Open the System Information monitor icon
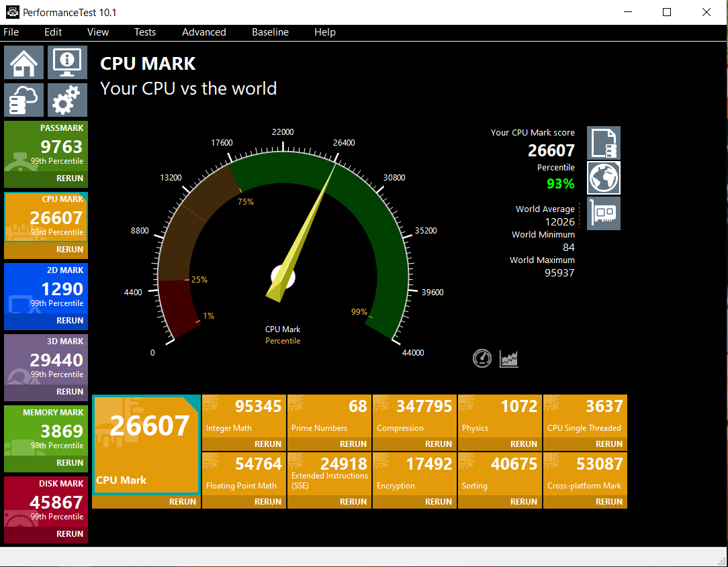This screenshot has height=567, width=728. click(x=67, y=62)
